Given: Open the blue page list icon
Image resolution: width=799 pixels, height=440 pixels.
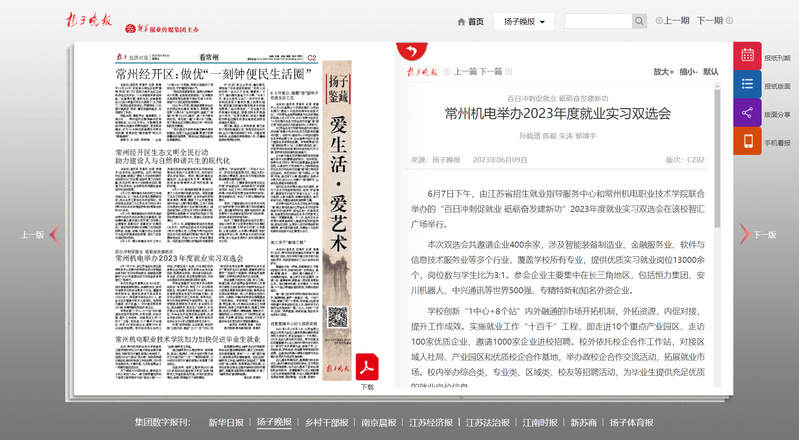Looking at the screenshot, I should 747,85.
